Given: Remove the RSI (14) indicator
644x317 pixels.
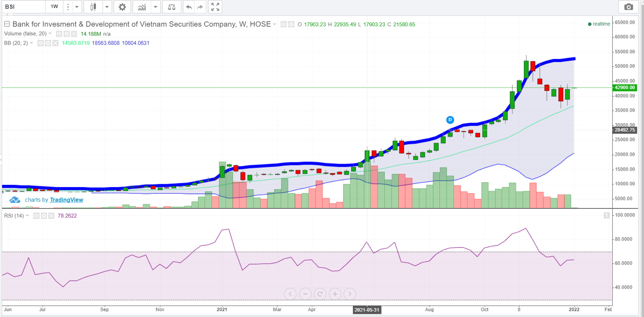Looking at the screenshot, I should pyautogui.click(x=51, y=216).
